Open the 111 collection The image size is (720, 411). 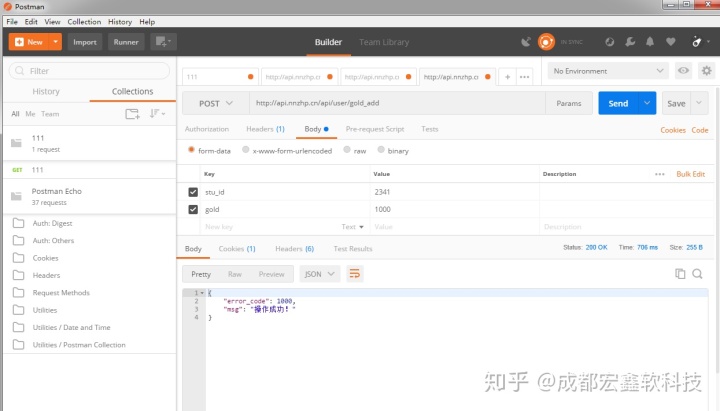pos(90,143)
